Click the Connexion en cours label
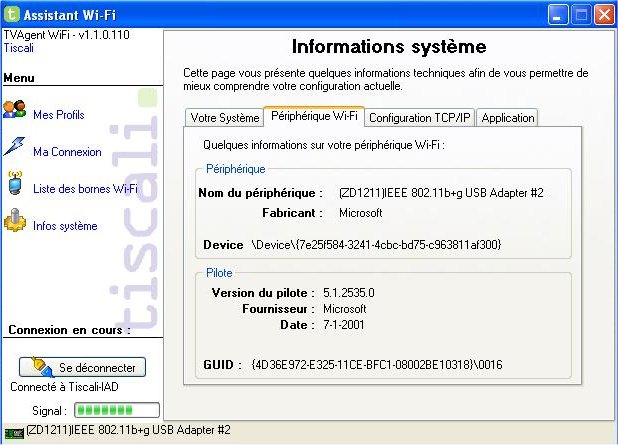The height and width of the screenshot is (445, 618). [x=69, y=330]
